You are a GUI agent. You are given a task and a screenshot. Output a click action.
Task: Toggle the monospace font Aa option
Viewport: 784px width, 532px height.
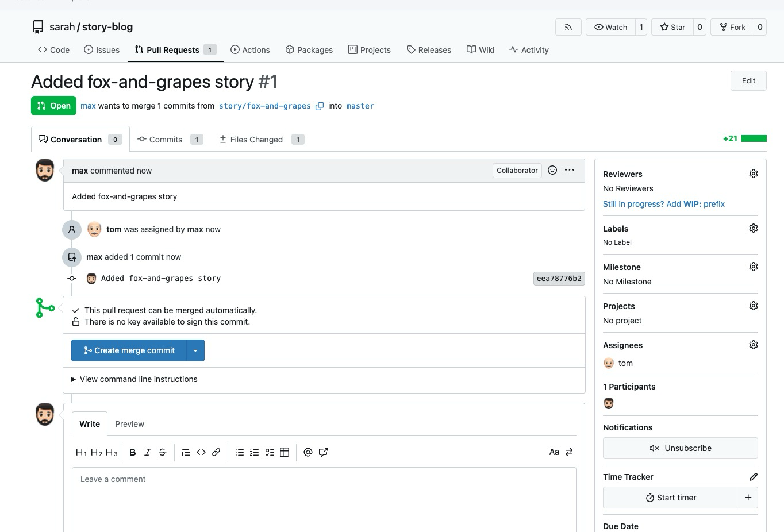pyautogui.click(x=554, y=452)
